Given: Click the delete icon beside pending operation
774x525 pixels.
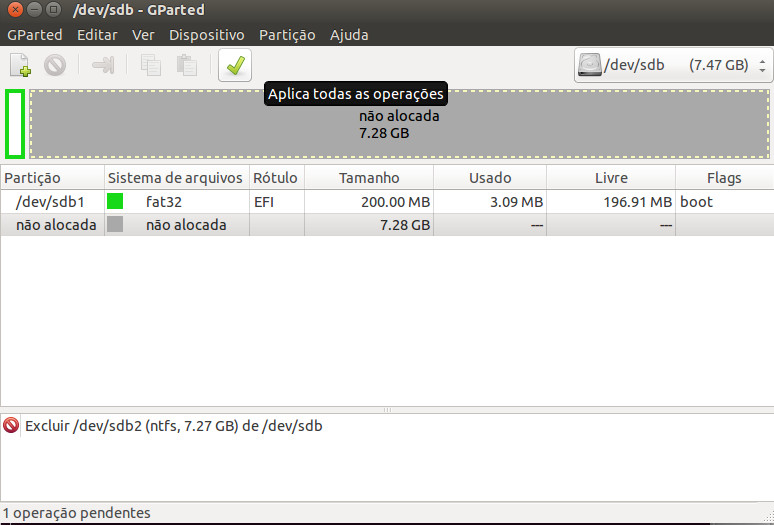Looking at the screenshot, I should click(11, 425).
